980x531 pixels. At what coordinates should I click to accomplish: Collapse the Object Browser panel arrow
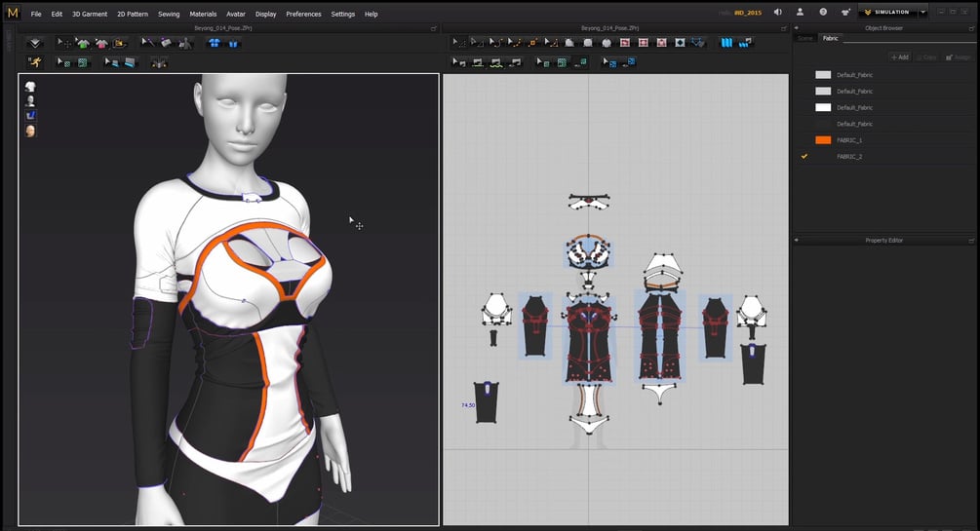click(x=797, y=28)
